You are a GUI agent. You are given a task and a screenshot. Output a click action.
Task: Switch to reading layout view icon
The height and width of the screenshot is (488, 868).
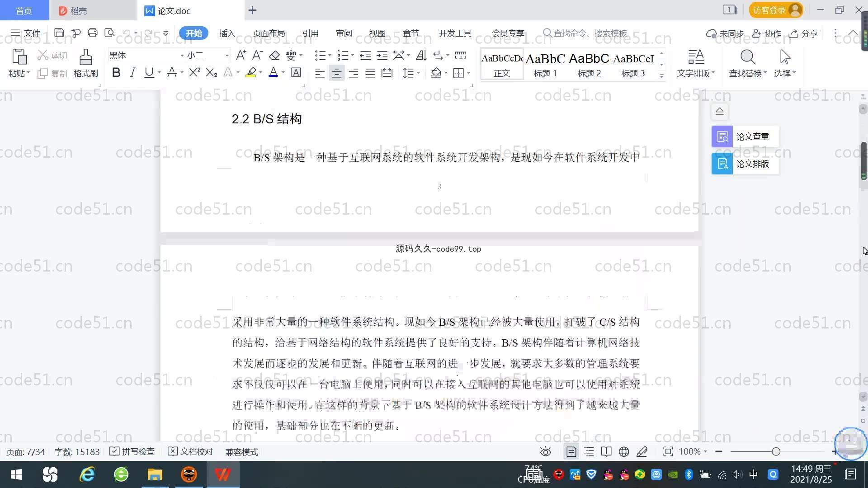[x=606, y=451]
